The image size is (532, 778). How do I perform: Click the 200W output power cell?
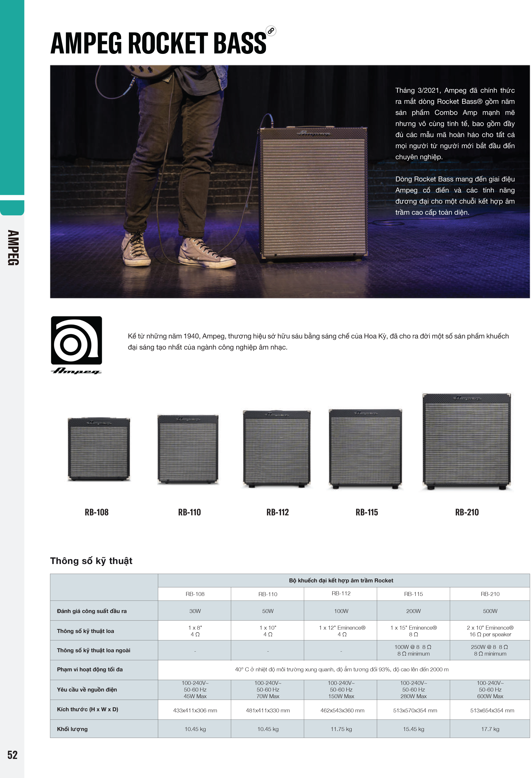click(414, 611)
